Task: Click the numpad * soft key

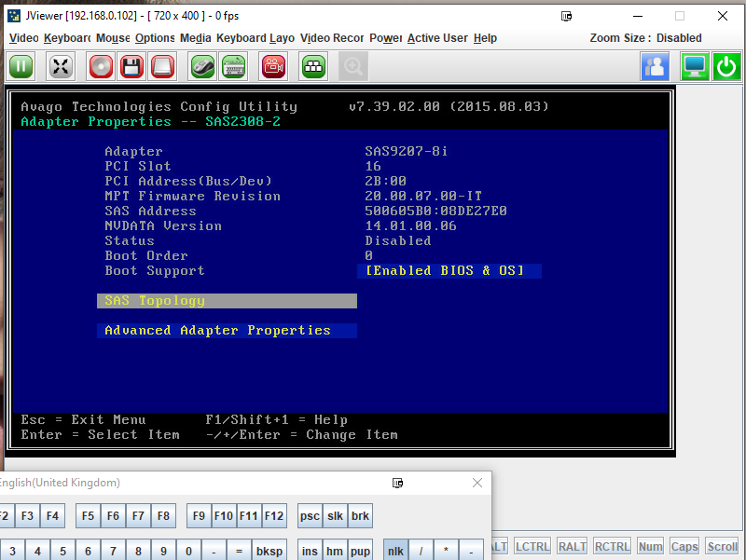Action: [446, 551]
